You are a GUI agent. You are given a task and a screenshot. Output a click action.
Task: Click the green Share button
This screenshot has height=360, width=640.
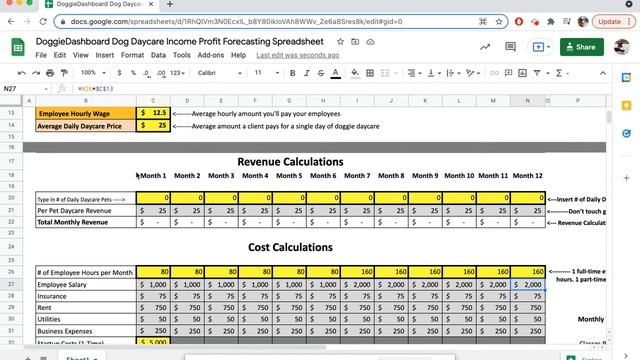[x=582, y=47]
